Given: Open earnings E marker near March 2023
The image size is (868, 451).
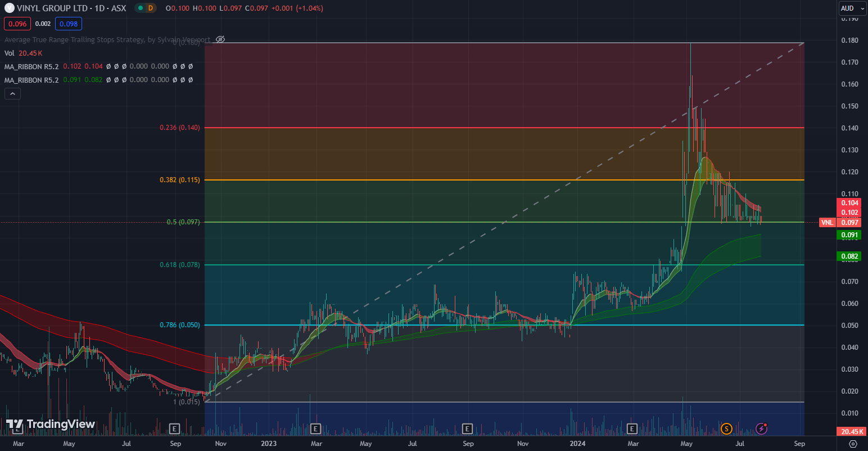Looking at the screenshot, I should click(315, 429).
